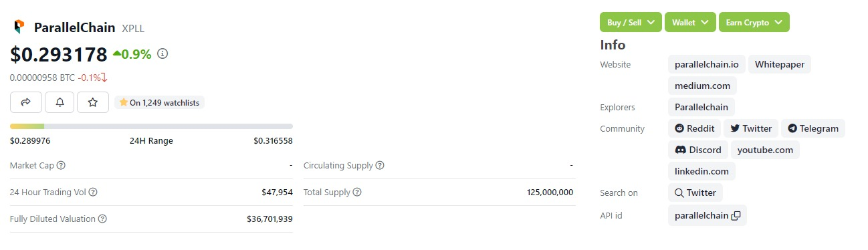Screen dimensions: 868x250
Task: Click Total Supply help icon
Action: [x=357, y=192]
